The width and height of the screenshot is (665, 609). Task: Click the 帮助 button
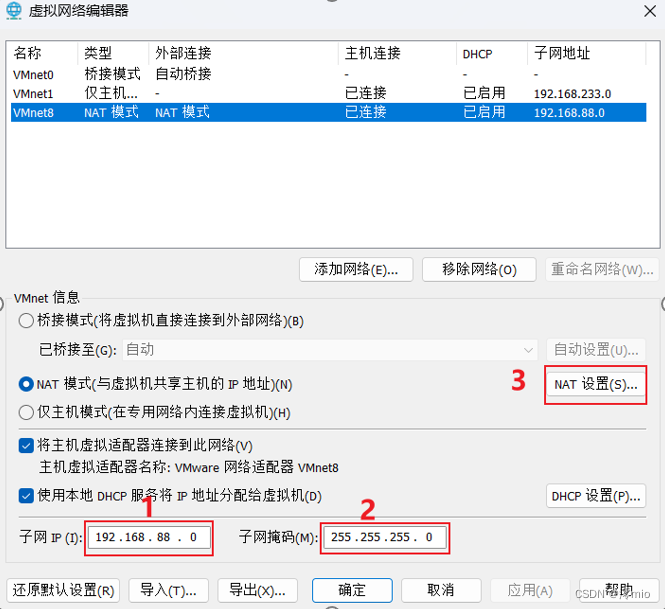[x=619, y=590]
